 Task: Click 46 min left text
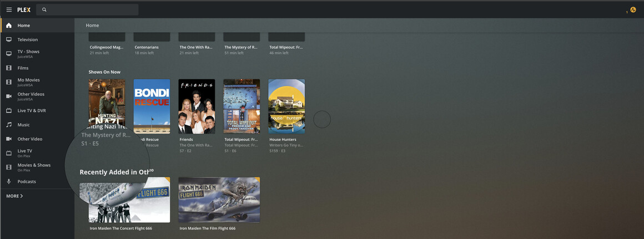pyautogui.click(x=279, y=53)
